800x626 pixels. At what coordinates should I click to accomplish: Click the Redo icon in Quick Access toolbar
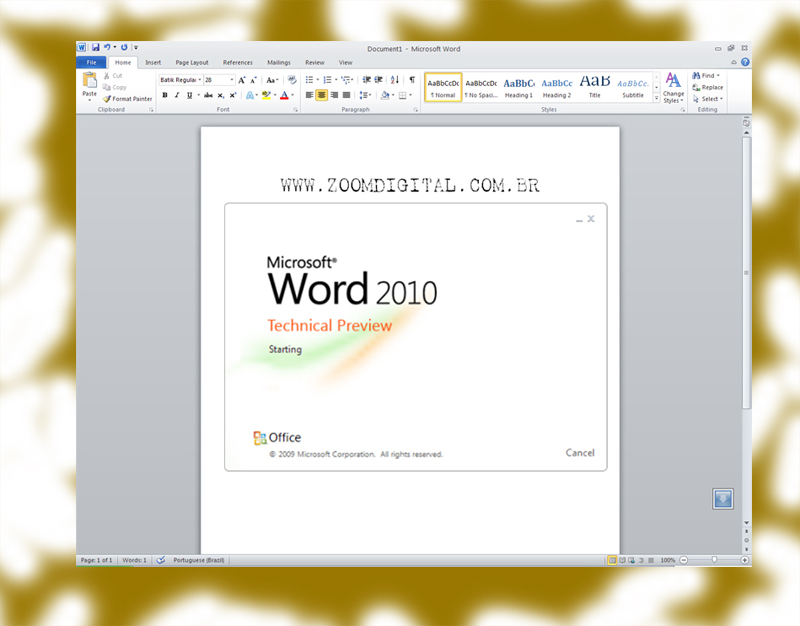124,47
